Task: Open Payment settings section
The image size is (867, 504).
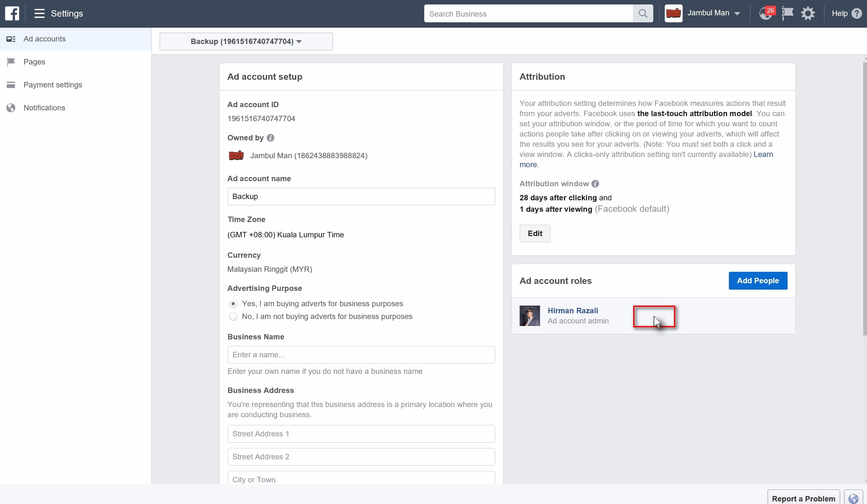Action: [x=76, y=85]
